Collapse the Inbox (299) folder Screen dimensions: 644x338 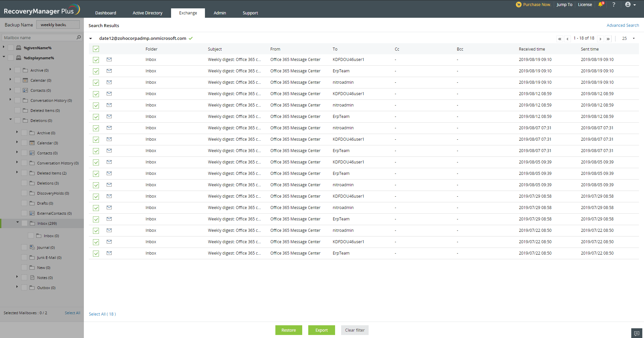pos(17,222)
